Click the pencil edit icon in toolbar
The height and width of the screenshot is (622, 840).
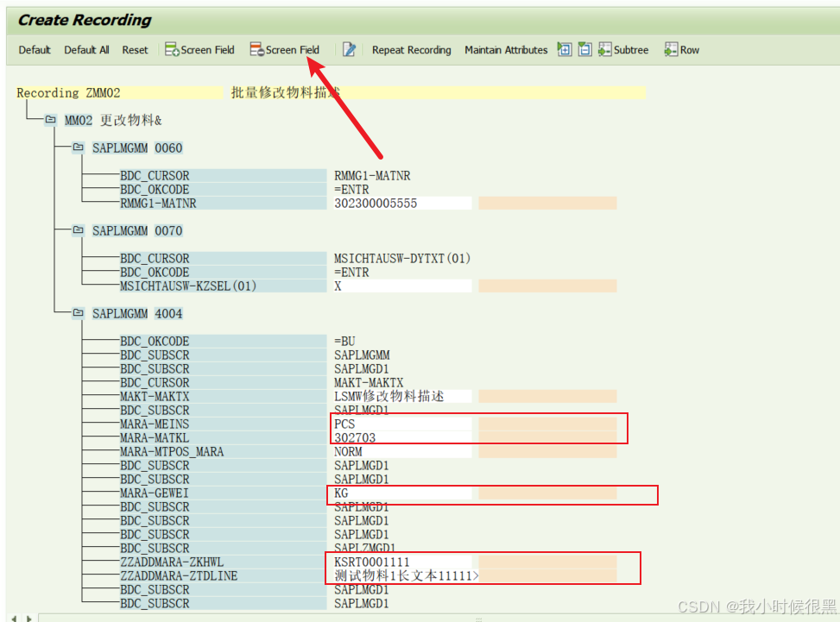[x=350, y=50]
